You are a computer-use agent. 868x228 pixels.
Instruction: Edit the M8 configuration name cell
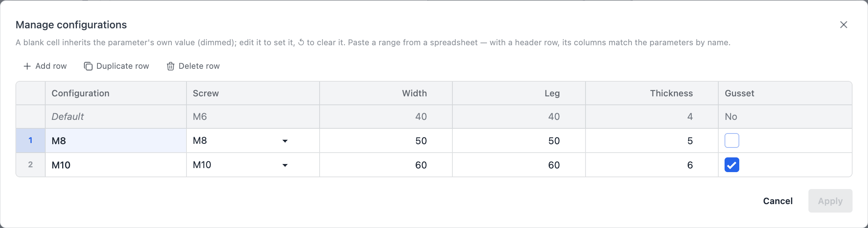pos(116,140)
